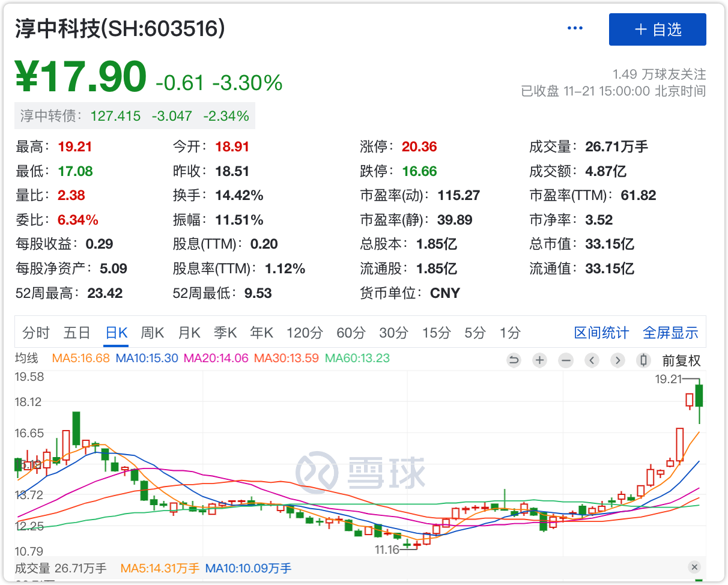Close the volume indicator panel
This screenshot has height=585, width=728.
[x=694, y=567]
